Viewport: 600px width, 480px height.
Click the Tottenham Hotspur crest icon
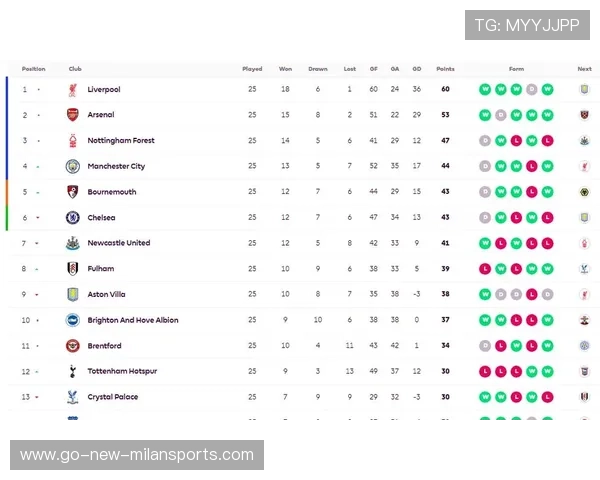72,371
